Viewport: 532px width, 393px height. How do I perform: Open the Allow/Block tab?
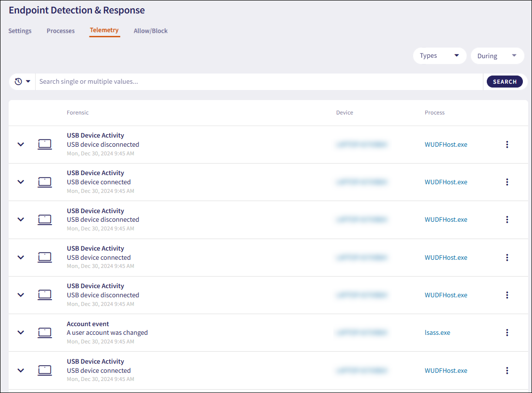[x=151, y=31]
